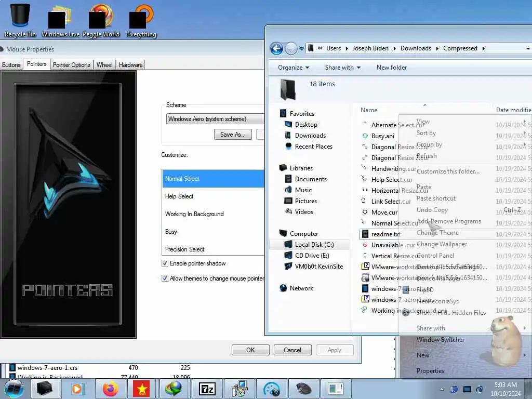Select the Move.cur file icon
The image size is (532, 399).
[365, 212]
